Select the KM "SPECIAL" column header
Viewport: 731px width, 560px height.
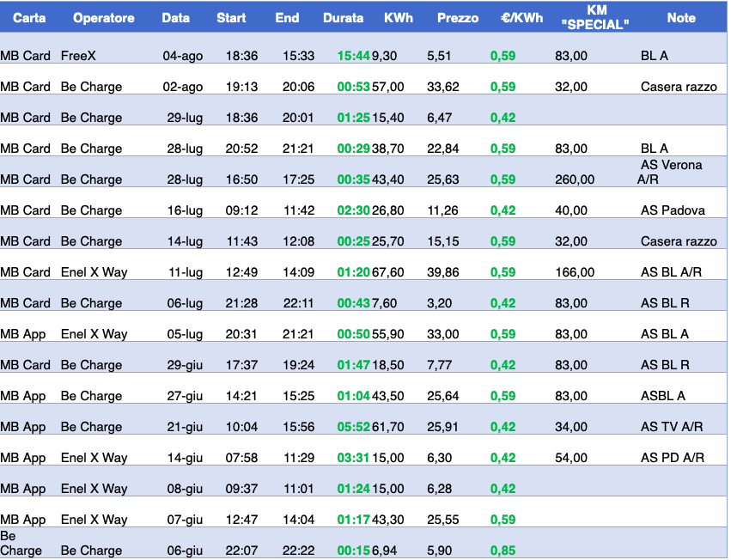coord(595,17)
